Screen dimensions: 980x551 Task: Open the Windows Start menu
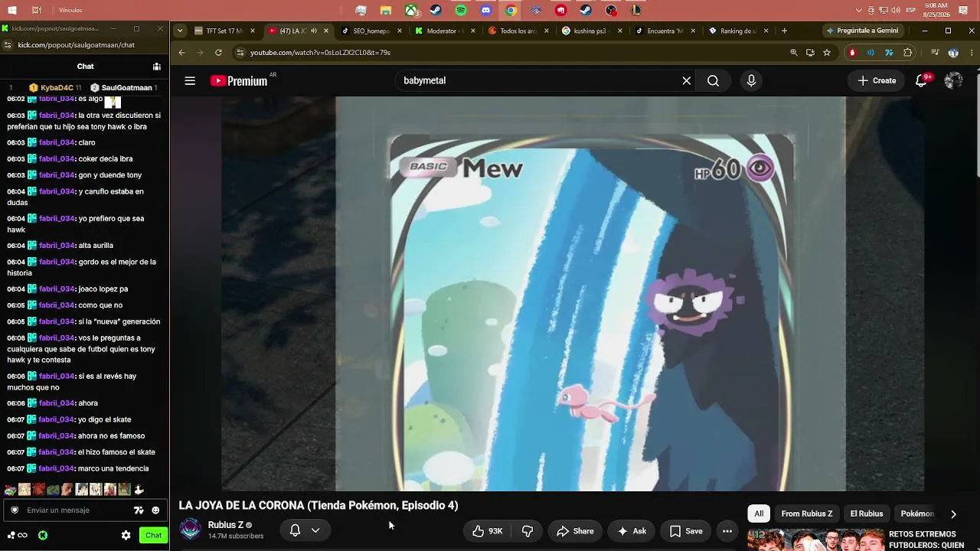pos(12,10)
